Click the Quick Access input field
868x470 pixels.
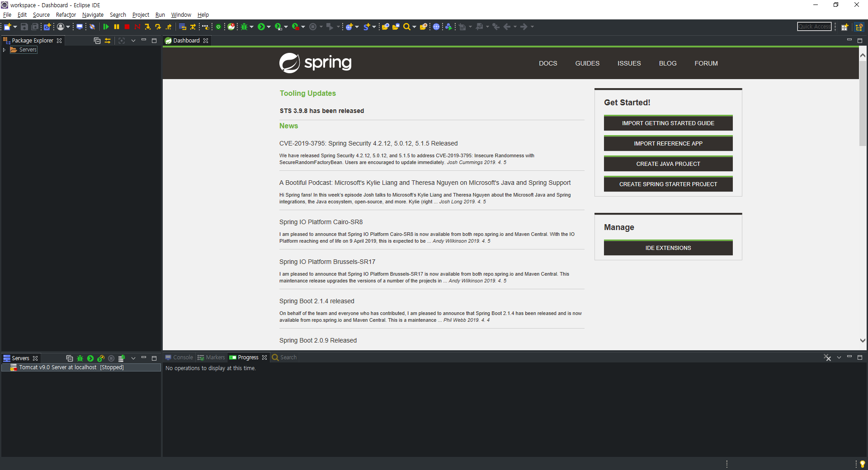814,27
